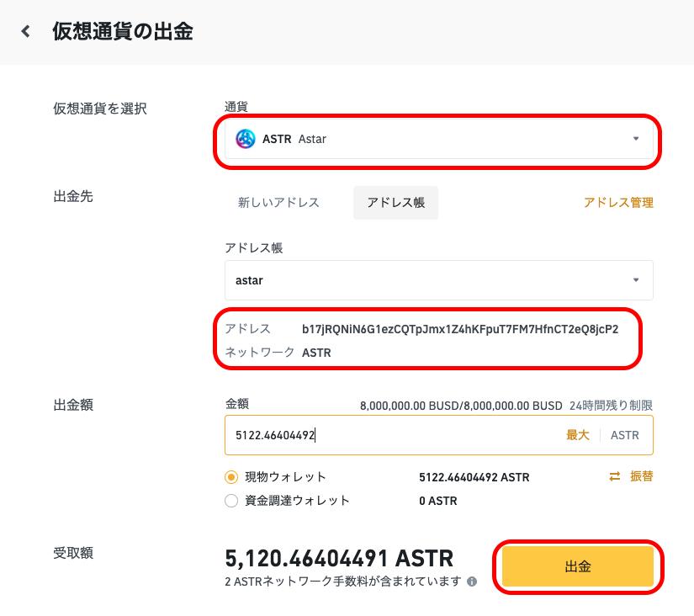
Task: Switch to the 新しいアドレス tab
Action: click(x=278, y=202)
